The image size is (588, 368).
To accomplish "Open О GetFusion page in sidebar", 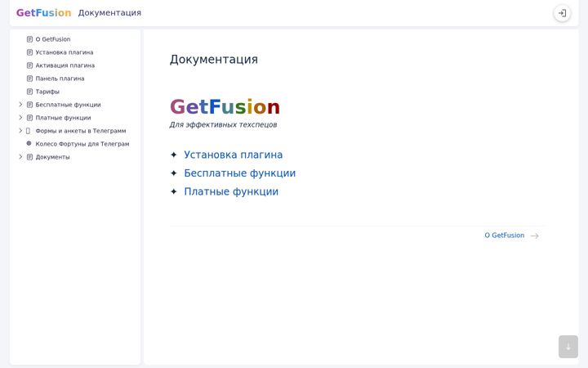I will pos(53,39).
